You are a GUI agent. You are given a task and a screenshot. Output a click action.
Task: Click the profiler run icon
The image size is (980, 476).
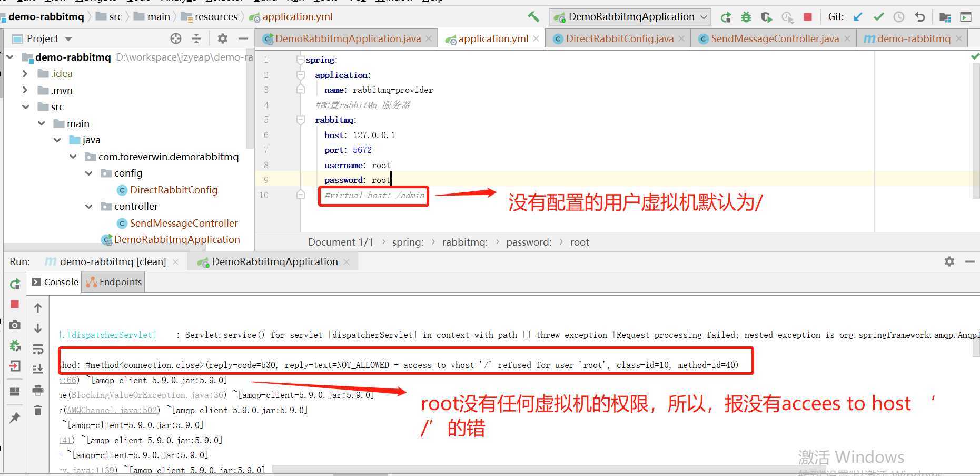pyautogui.click(x=787, y=17)
